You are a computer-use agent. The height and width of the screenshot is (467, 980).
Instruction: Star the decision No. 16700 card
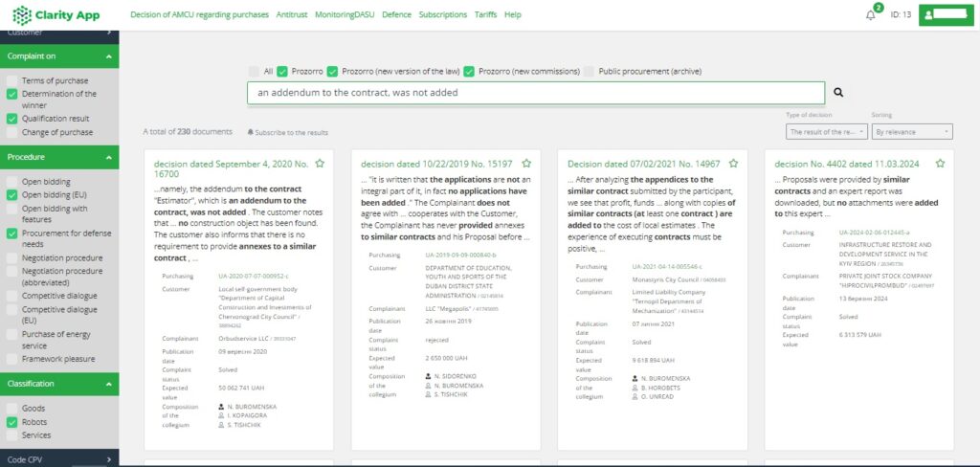[x=320, y=164]
